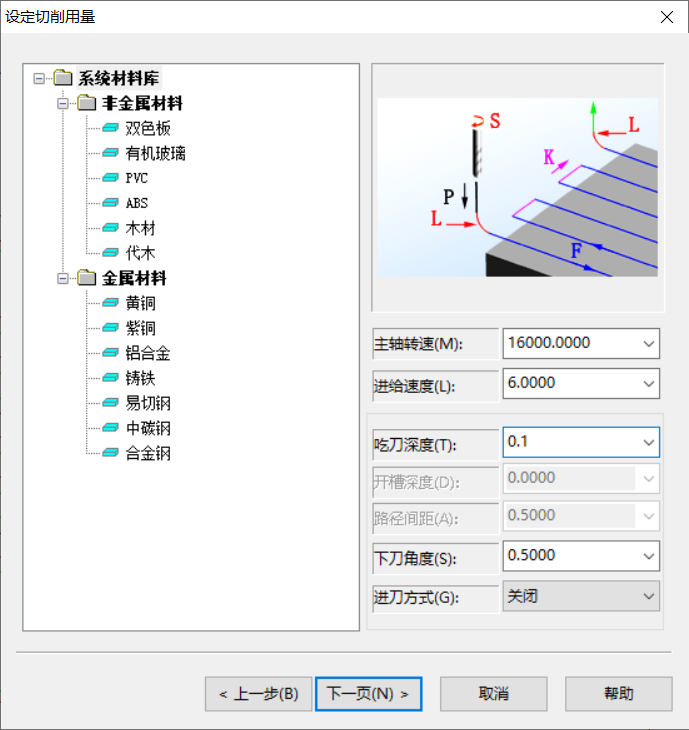Click the cutting parameter diagram preview
The height and width of the screenshot is (730, 689).
coord(518,187)
